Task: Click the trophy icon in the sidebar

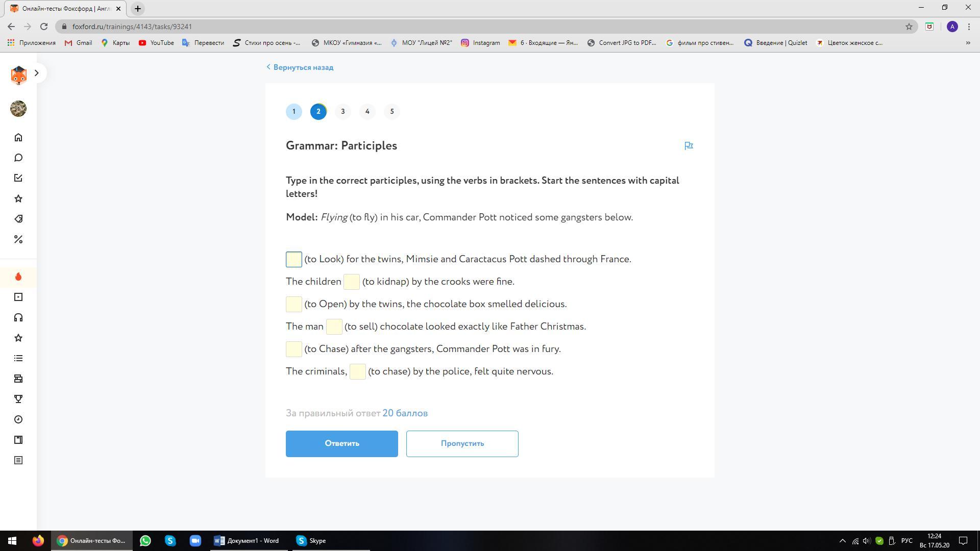Action: 18,399
